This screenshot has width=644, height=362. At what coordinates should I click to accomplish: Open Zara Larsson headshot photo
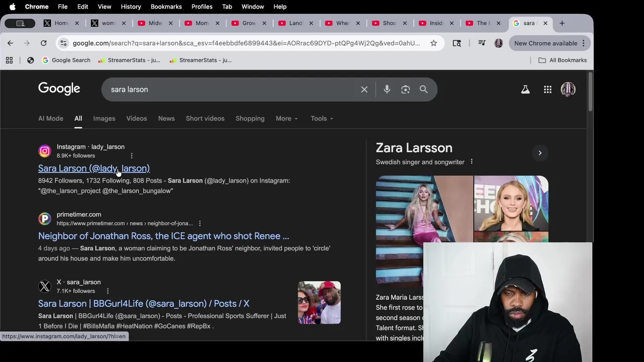tap(511, 203)
